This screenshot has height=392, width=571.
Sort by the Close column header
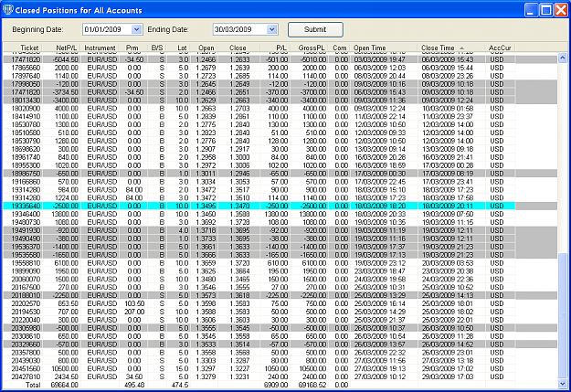[238, 48]
